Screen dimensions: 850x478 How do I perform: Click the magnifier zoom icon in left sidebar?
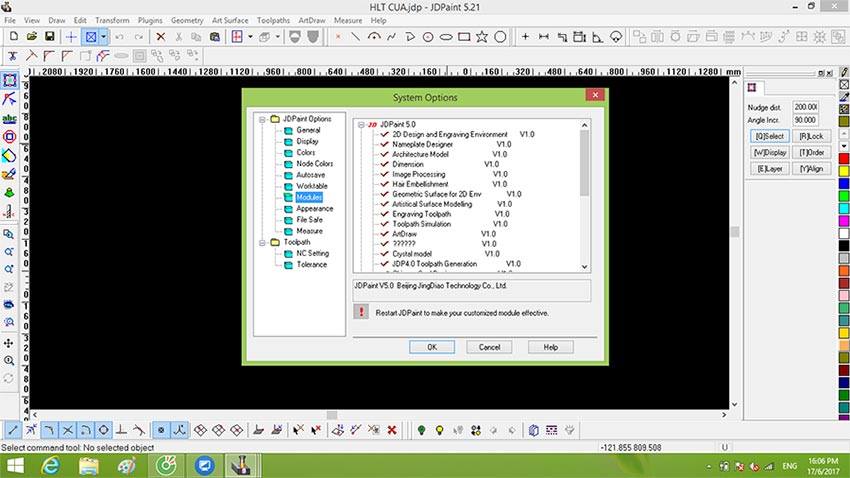pyautogui.click(x=9, y=360)
